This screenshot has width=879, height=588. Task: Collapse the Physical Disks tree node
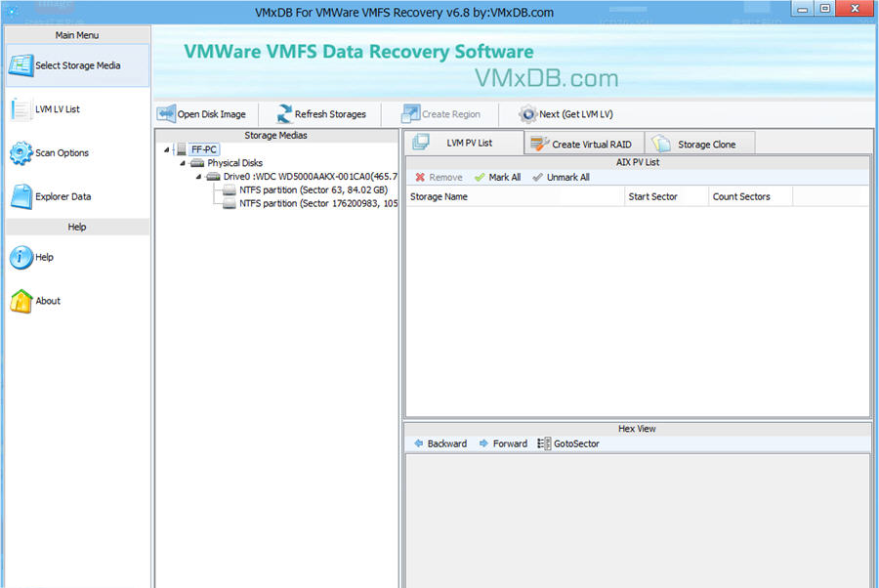[x=183, y=162]
